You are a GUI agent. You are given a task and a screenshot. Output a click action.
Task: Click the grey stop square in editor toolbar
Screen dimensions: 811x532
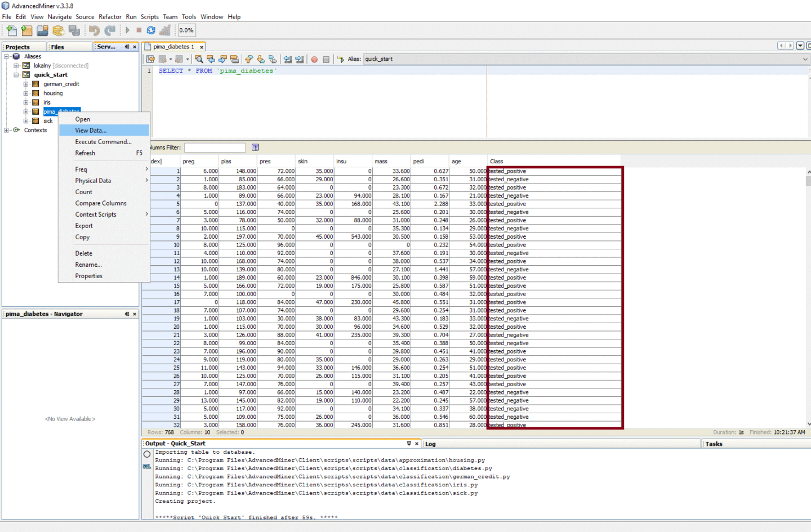click(326, 59)
